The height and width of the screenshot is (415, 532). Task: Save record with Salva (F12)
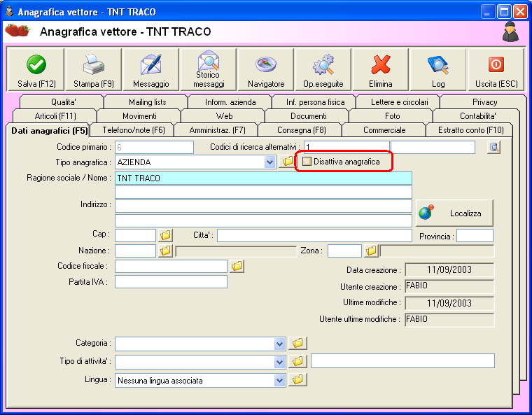pyautogui.click(x=36, y=70)
